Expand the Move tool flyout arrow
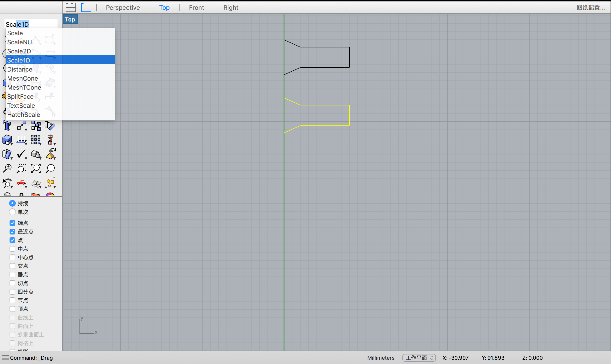 (26, 130)
